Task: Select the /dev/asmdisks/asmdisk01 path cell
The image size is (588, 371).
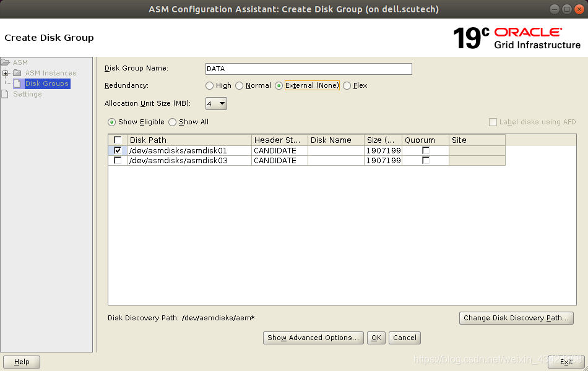Action: [x=189, y=151]
